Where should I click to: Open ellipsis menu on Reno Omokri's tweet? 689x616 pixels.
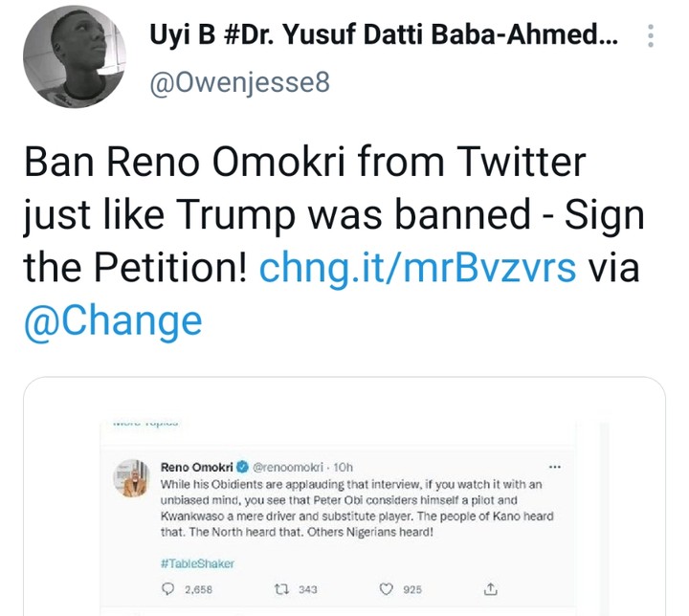coord(553,468)
